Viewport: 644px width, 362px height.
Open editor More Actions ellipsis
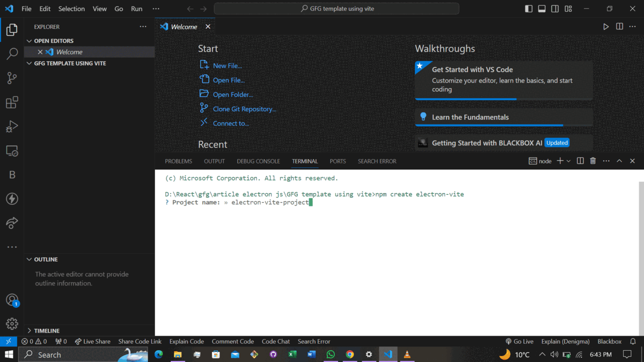633,26
